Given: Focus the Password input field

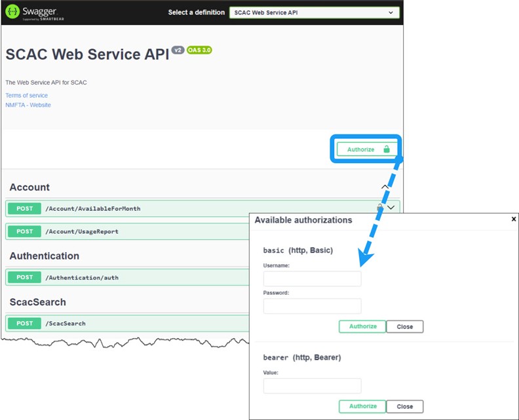Looking at the screenshot, I should 312,306.
